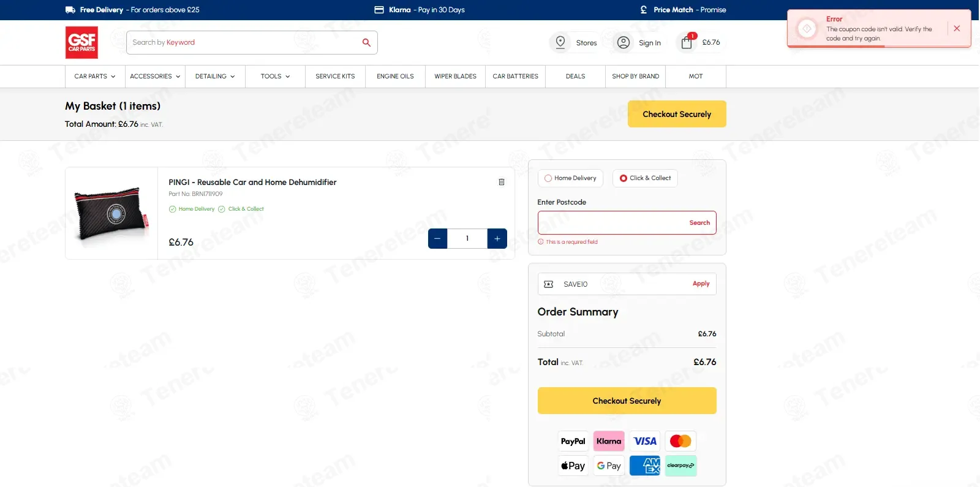Click the search magnifier icon
Image resolution: width=980 pixels, height=487 pixels.
point(366,42)
